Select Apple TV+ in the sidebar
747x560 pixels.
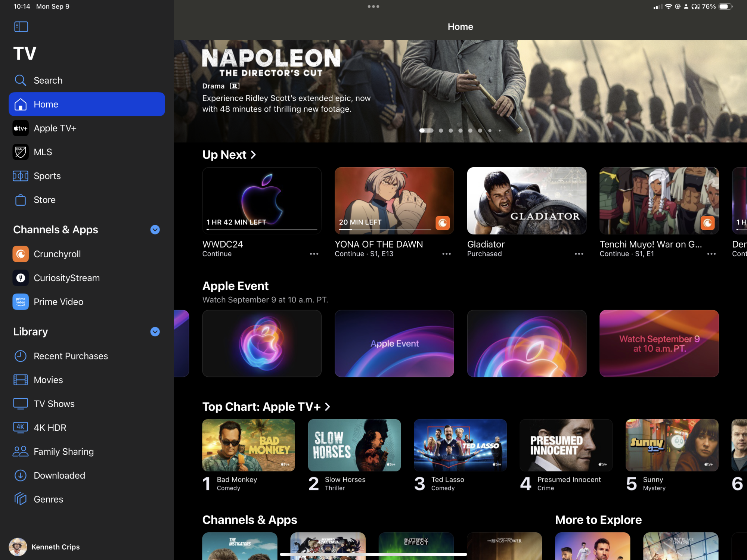point(87,128)
